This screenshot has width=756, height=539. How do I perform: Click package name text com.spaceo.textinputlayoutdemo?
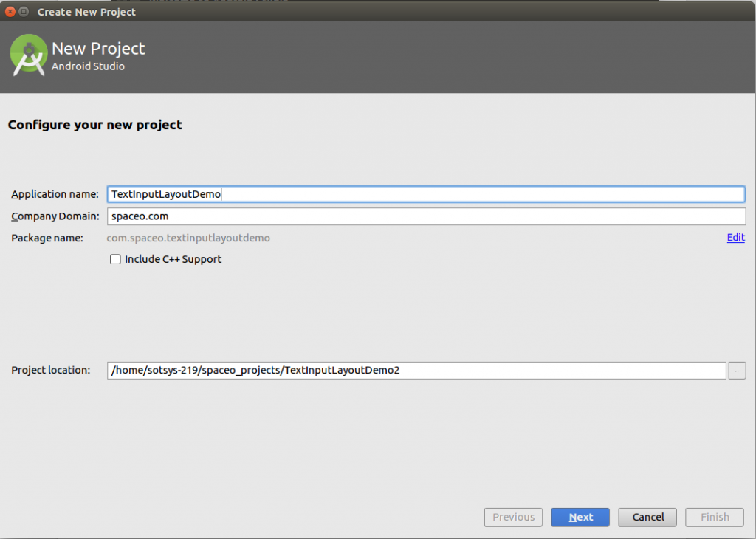click(x=188, y=238)
